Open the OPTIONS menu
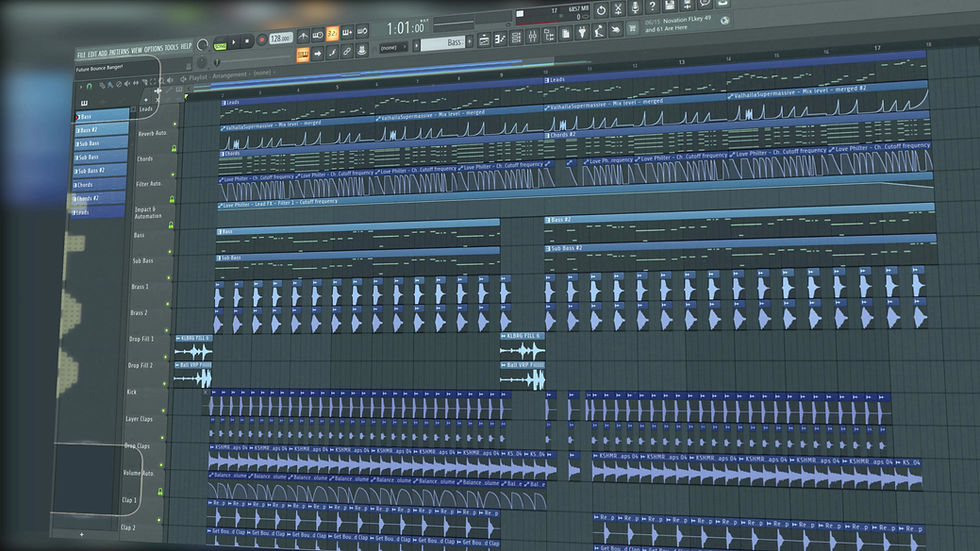 pos(154,49)
